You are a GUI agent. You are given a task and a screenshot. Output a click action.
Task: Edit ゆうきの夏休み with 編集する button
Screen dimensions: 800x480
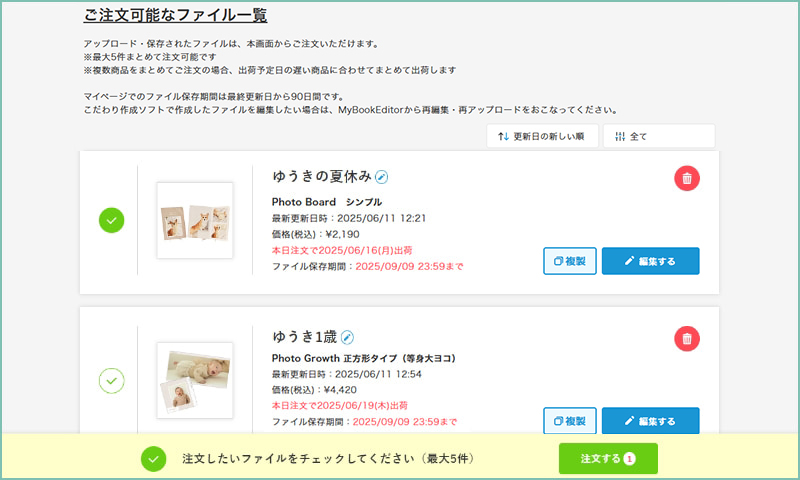point(651,261)
